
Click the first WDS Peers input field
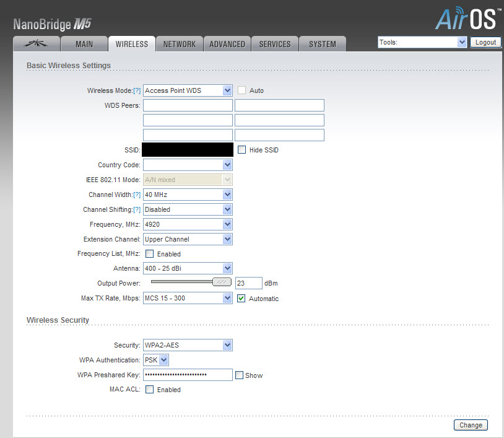pos(188,105)
